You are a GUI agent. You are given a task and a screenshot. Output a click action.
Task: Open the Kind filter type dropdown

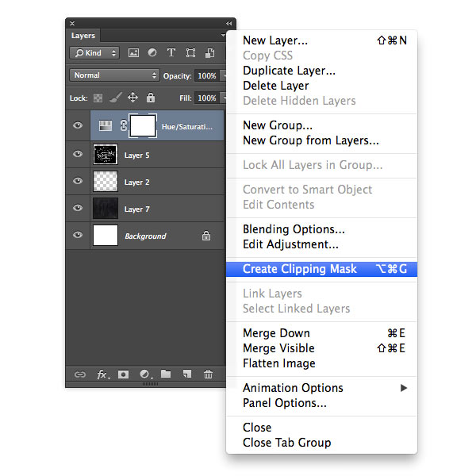[94, 53]
